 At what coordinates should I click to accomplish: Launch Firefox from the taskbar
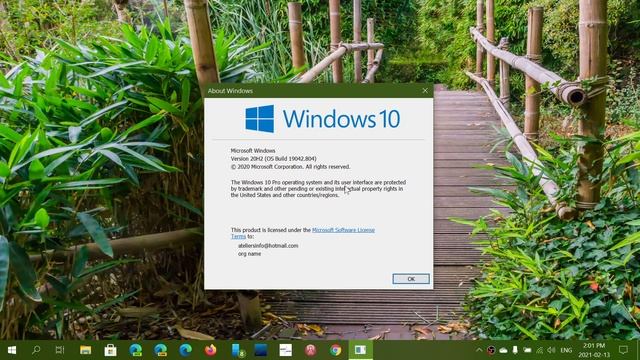(210, 350)
